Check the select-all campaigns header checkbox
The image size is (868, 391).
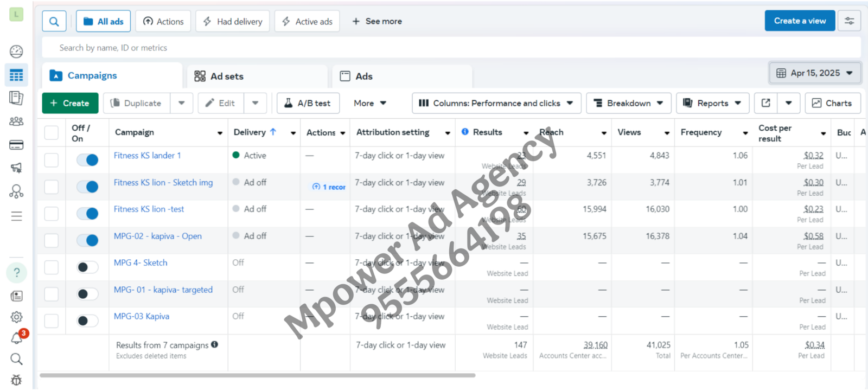(x=52, y=133)
